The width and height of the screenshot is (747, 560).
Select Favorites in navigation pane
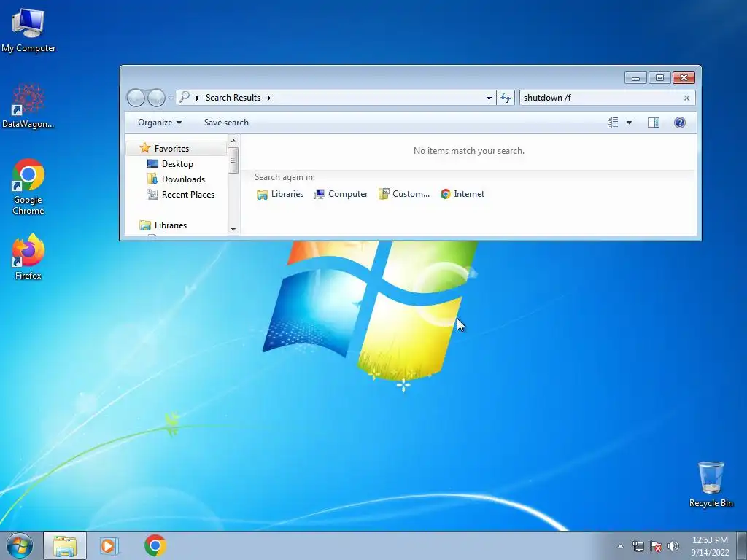171,149
